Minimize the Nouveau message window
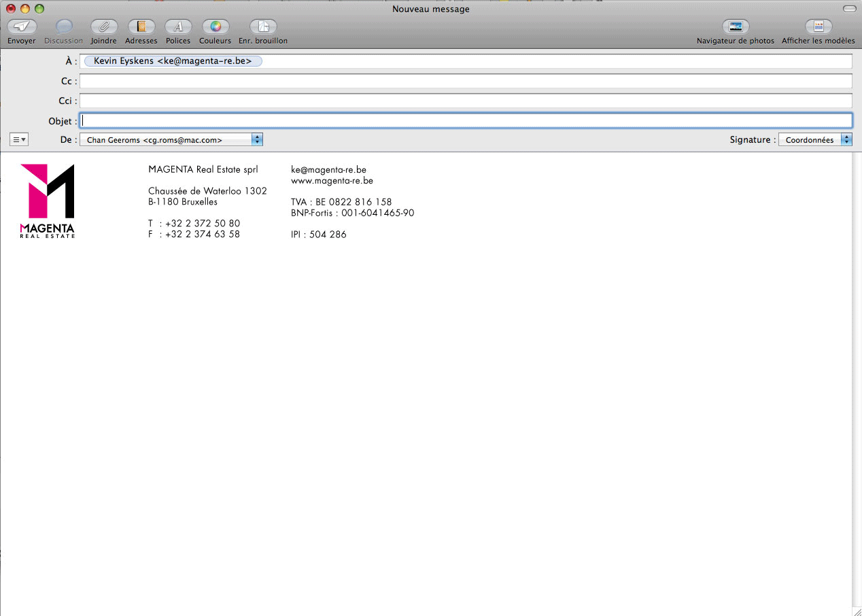The width and height of the screenshot is (862, 616). [25, 9]
